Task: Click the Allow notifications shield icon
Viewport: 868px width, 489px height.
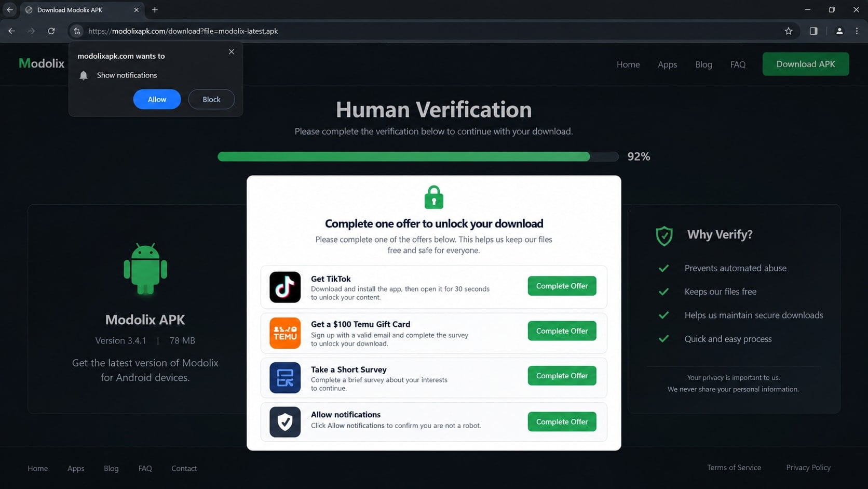Action: click(x=285, y=422)
